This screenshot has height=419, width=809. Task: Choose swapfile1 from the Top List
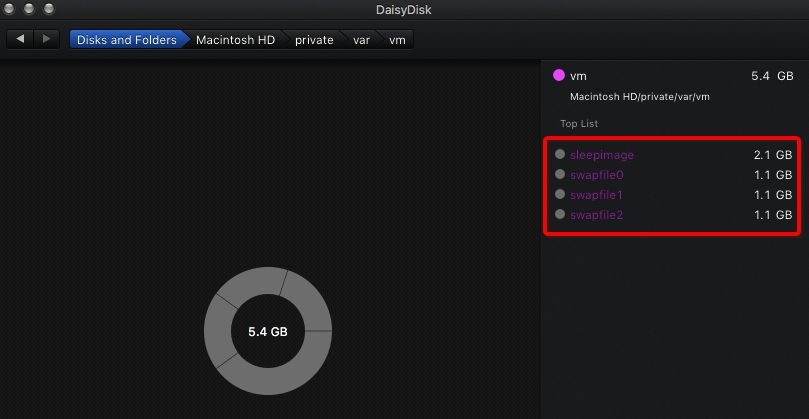coord(597,195)
